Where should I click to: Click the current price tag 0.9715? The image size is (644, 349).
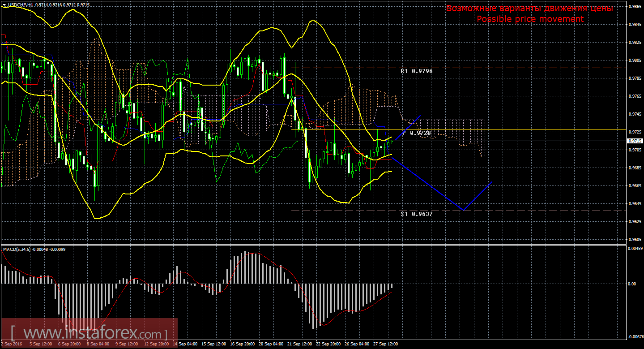pyautogui.click(x=634, y=141)
